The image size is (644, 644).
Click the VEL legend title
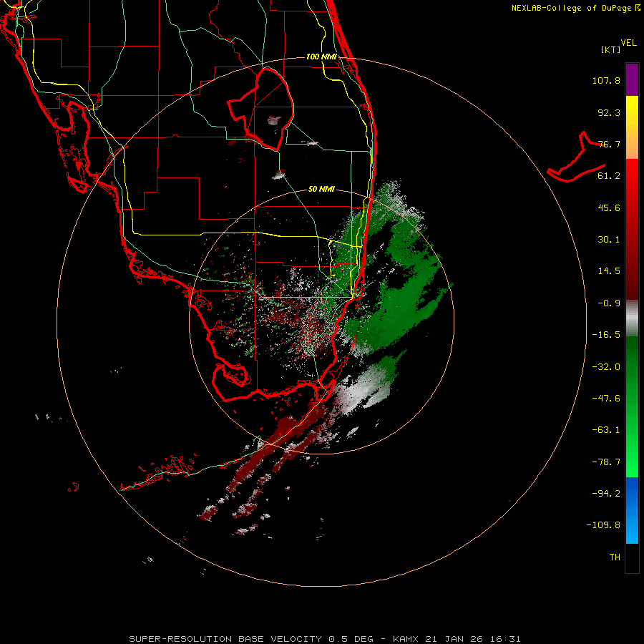point(628,43)
